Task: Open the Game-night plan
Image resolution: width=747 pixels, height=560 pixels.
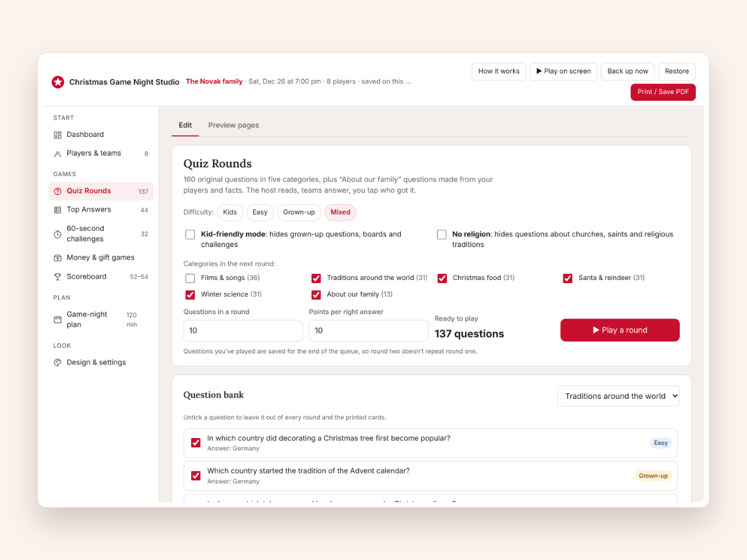Action: point(101,319)
